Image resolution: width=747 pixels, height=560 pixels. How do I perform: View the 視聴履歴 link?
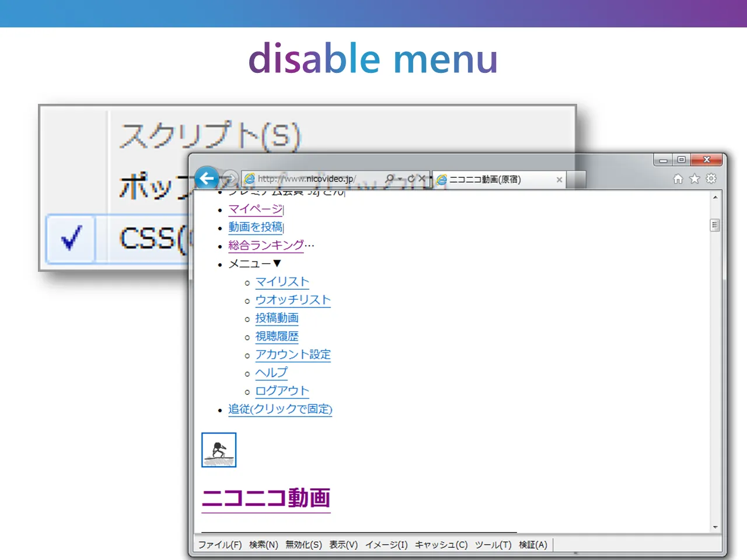coord(277,337)
